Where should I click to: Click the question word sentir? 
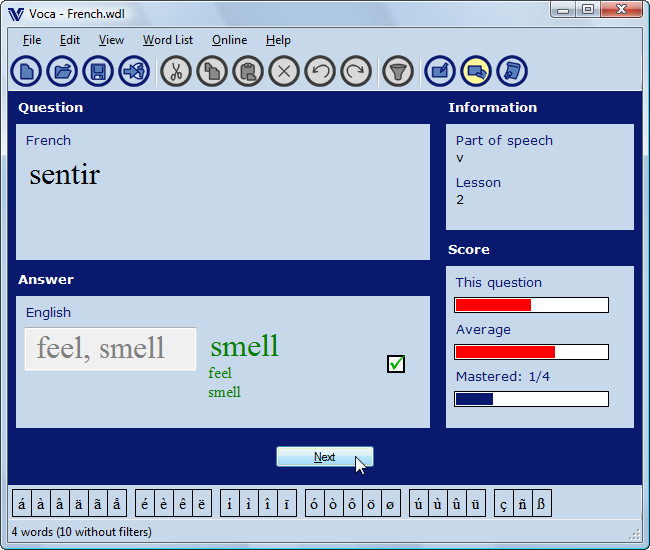65,174
